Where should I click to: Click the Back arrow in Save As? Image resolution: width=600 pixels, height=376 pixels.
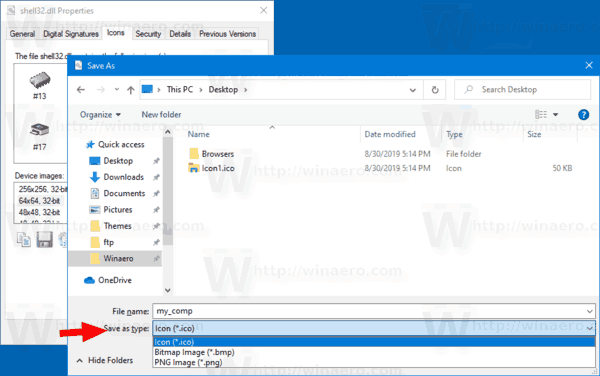click(81, 90)
